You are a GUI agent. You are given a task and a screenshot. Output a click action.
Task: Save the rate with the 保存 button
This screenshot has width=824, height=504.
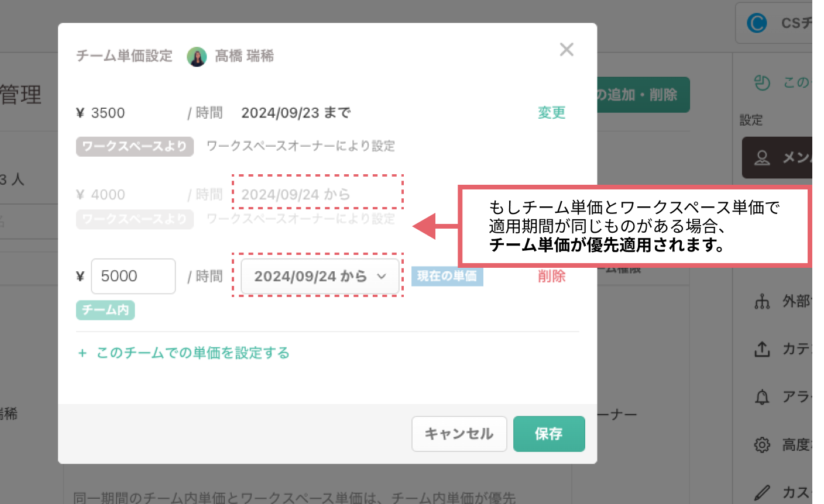548,434
